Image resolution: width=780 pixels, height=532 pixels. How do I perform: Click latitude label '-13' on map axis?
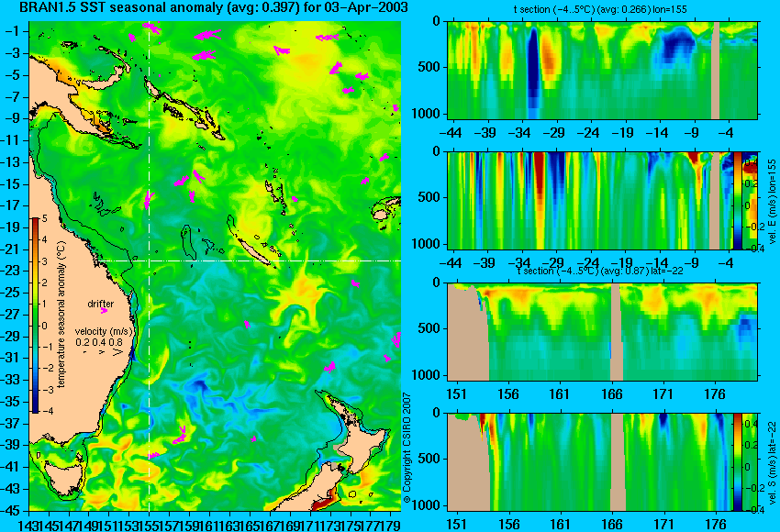coord(10,162)
